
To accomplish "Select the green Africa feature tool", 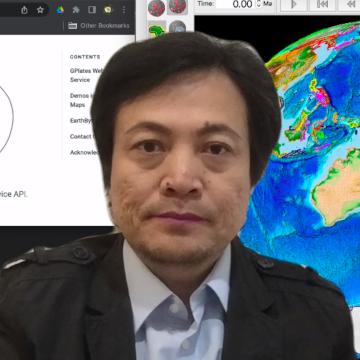I will click(157, 30).
